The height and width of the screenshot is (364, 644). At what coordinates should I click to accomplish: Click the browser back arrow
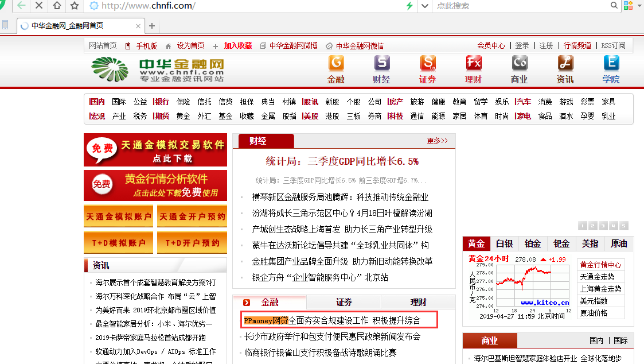[21, 5]
